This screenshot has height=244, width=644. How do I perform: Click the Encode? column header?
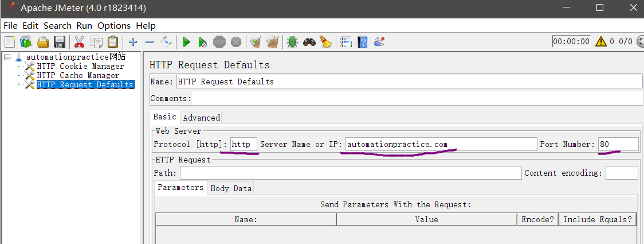click(x=537, y=219)
